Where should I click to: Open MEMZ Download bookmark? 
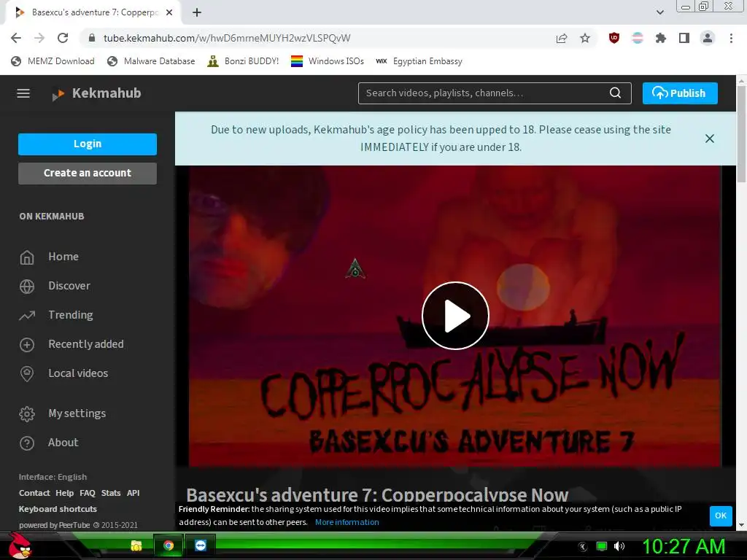tap(53, 61)
